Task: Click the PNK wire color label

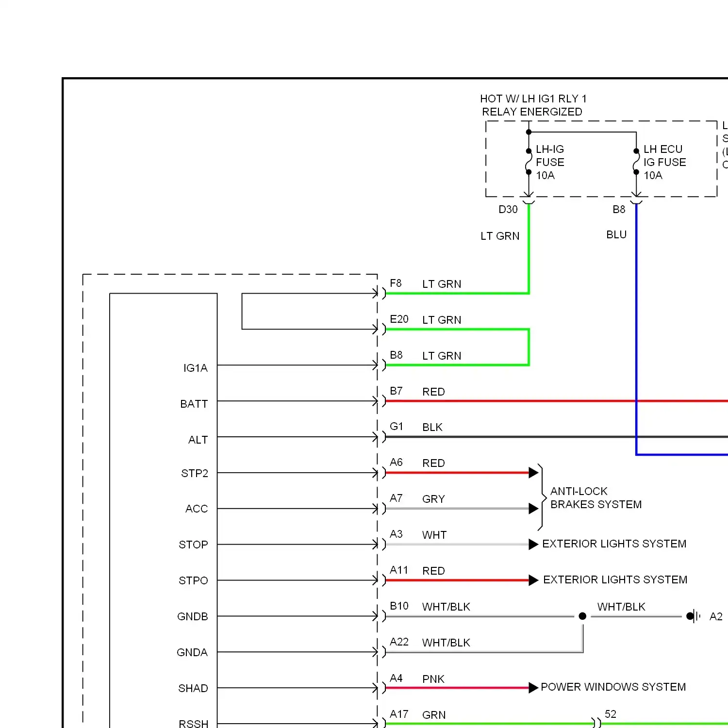Action: (433, 679)
